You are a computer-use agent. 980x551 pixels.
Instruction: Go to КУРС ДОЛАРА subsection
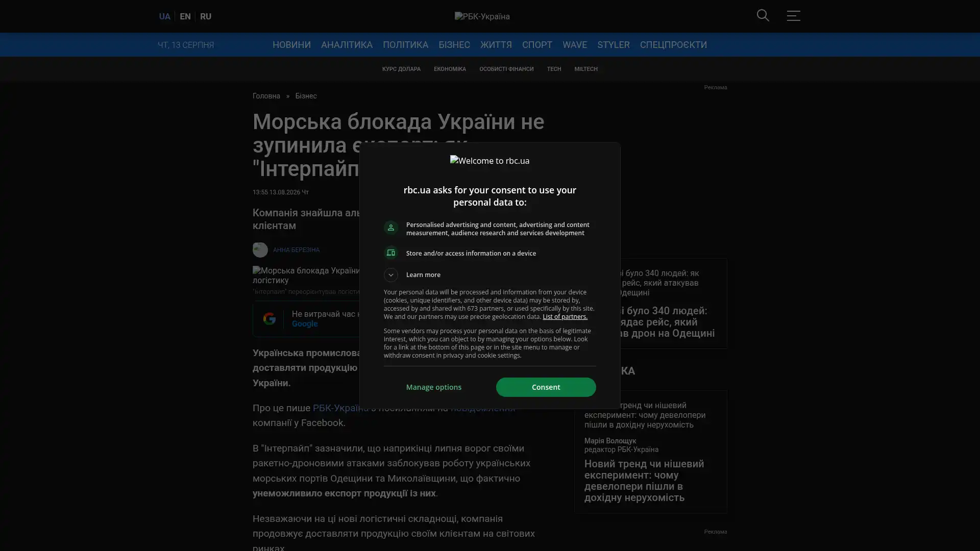click(401, 69)
